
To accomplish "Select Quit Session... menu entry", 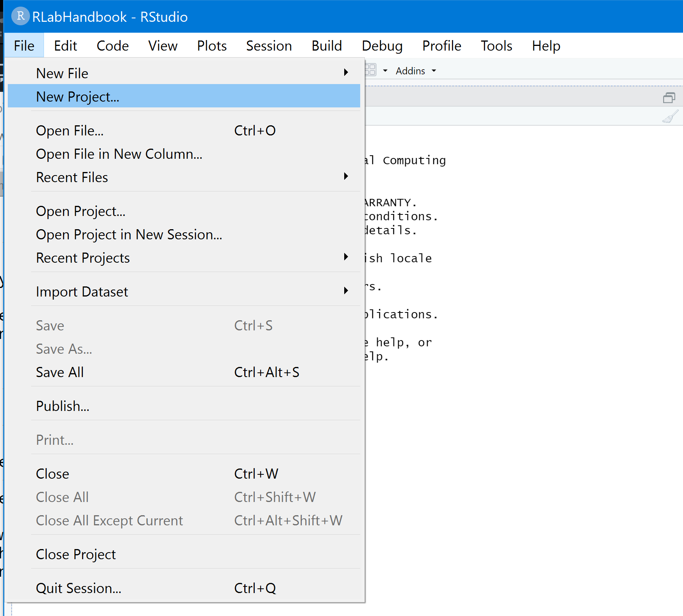I will click(79, 588).
